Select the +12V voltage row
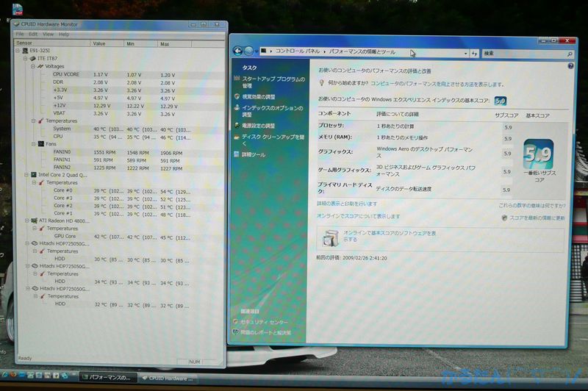 click(x=120, y=106)
